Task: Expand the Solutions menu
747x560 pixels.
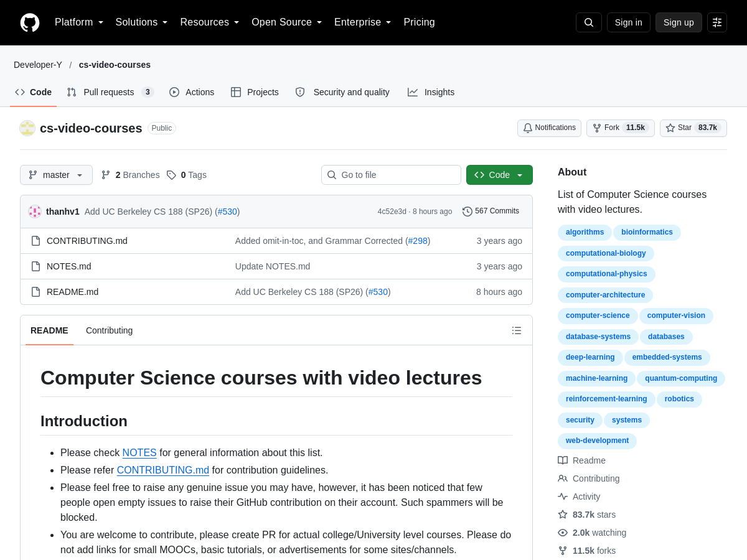Action: (x=142, y=22)
